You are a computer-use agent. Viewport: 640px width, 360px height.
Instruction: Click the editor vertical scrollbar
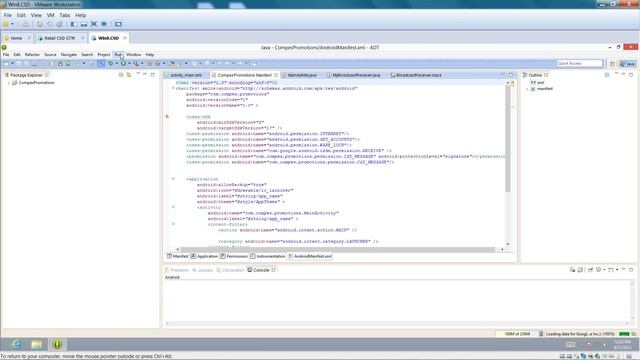click(x=508, y=138)
